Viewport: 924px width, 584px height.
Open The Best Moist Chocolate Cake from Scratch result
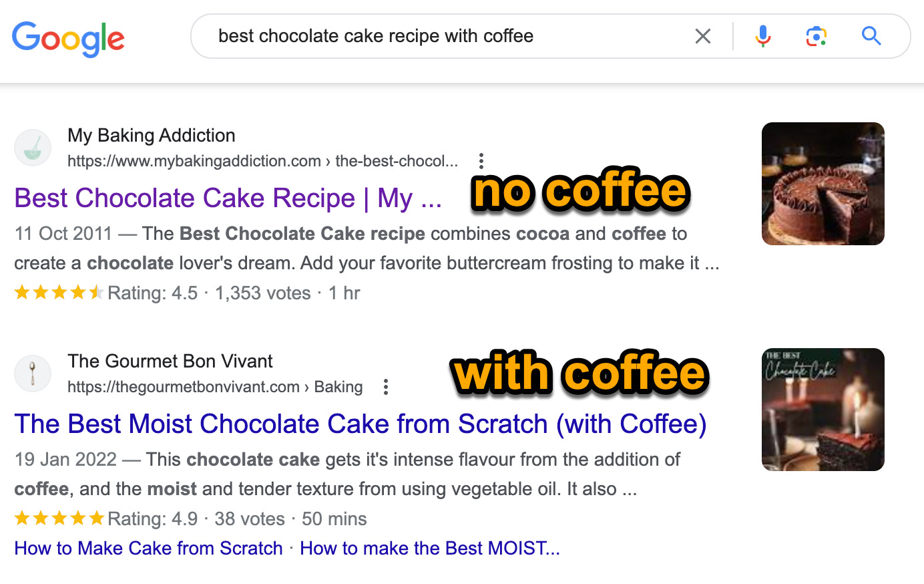[x=361, y=424]
